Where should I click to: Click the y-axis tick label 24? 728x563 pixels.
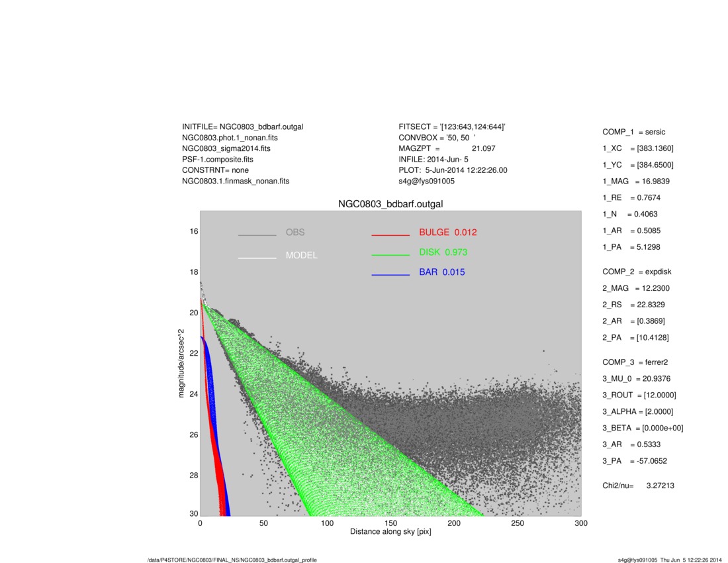(x=194, y=394)
